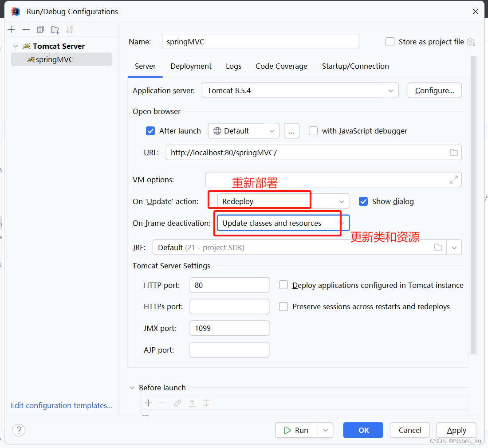Enable with JavaScript debugger
This screenshot has height=448, width=488.
(313, 131)
